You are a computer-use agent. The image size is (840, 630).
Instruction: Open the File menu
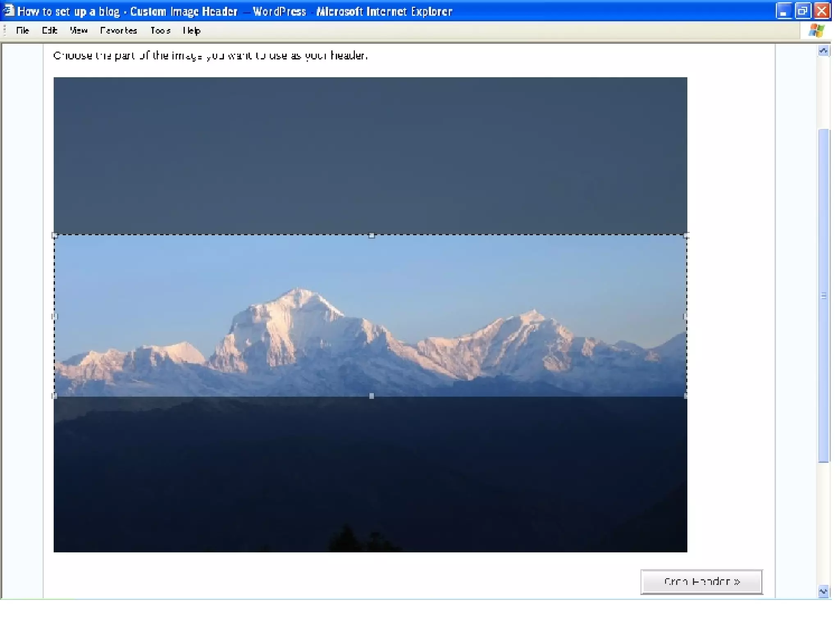[23, 30]
